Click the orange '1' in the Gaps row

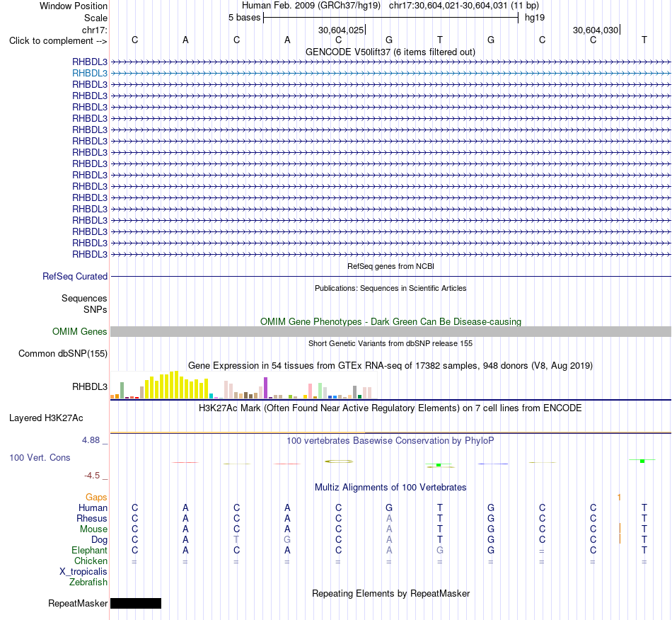619,497
